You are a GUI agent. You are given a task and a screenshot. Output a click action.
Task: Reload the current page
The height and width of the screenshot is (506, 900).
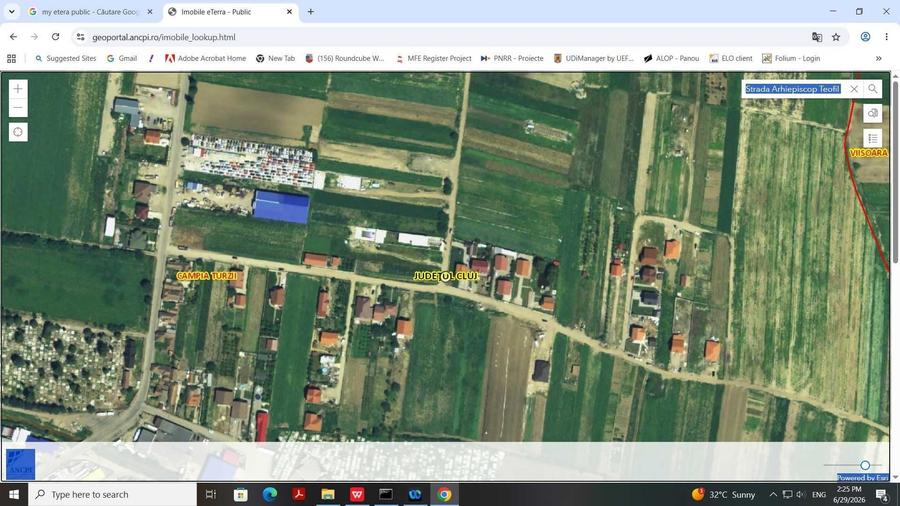[x=56, y=37]
